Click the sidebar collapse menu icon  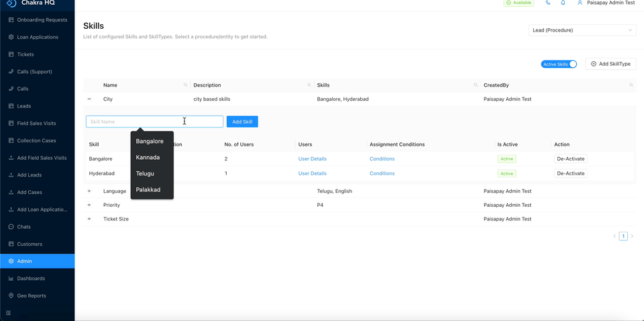pos(9,313)
